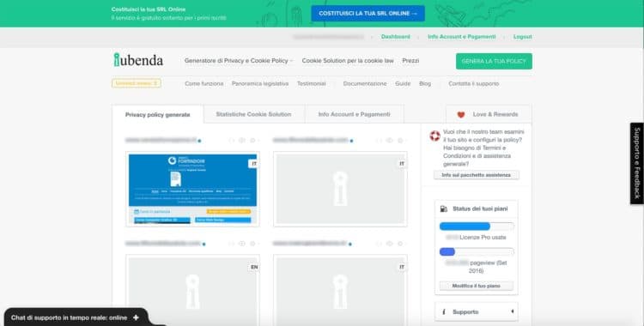This screenshot has height=326, width=644.
Task: Click the info icon beside Supporto
Action: coord(444,312)
